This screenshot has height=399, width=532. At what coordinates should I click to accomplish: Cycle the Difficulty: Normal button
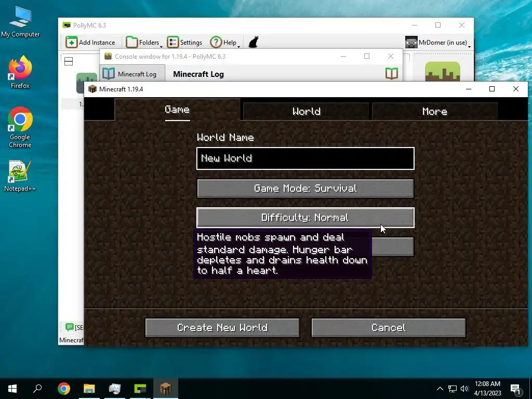[305, 218]
